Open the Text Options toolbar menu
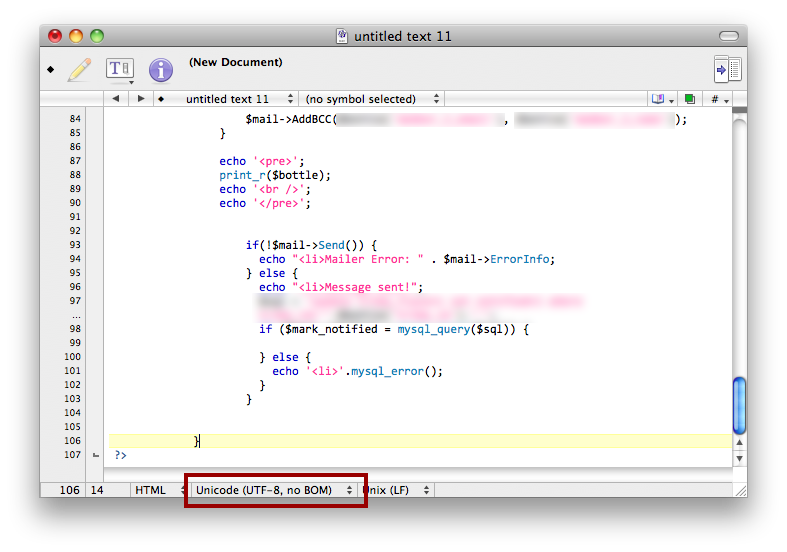 coord(119,70)
